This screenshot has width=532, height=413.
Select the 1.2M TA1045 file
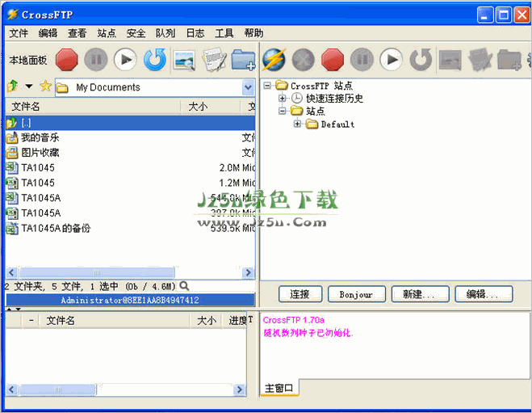(x=130, y=183)
